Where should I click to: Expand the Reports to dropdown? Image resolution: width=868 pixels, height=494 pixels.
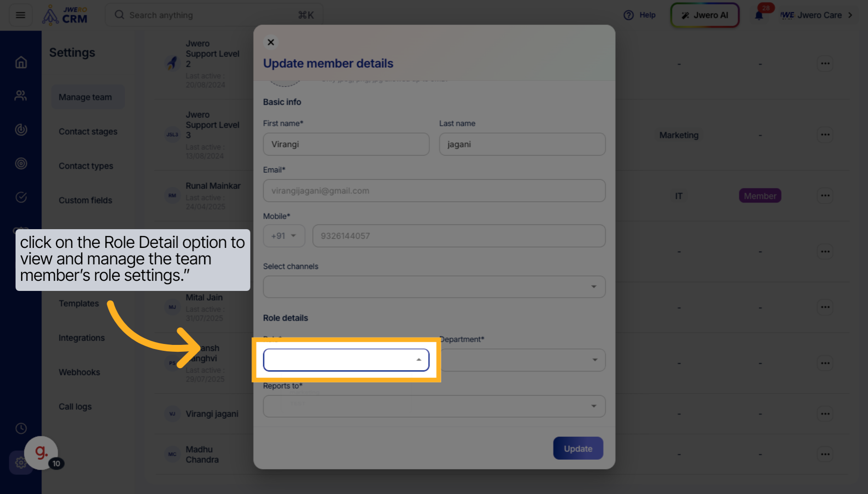(434, 406)
